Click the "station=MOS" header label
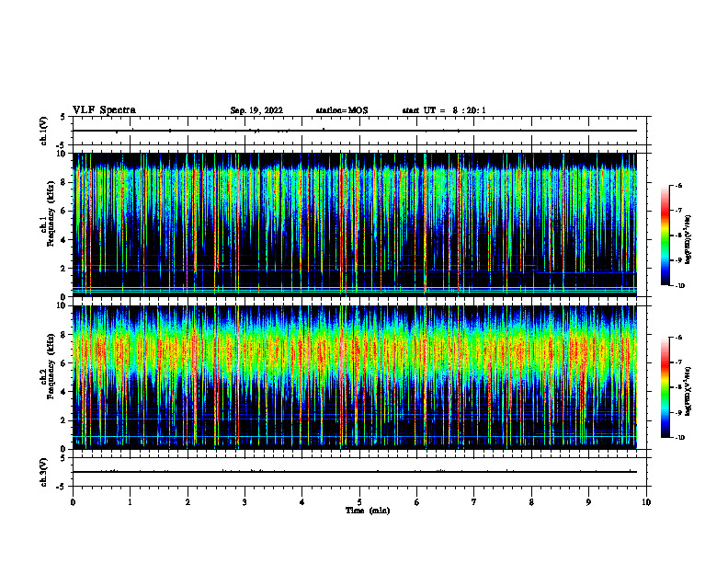 pos(342,110)
